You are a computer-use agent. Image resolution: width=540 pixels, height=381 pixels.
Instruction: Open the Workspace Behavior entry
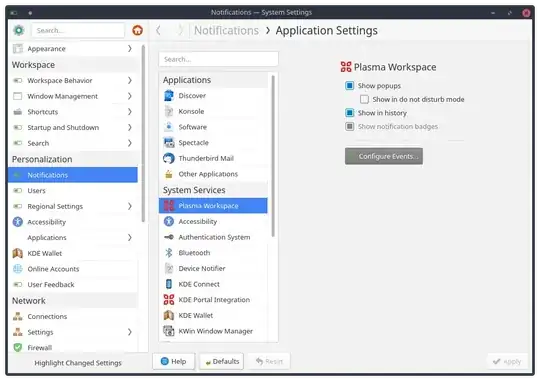[73, 80]
